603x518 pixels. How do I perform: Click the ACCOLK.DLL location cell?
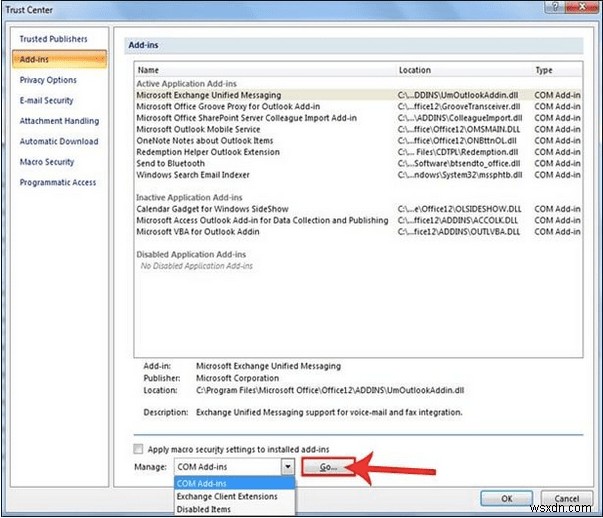pos(458,220)
